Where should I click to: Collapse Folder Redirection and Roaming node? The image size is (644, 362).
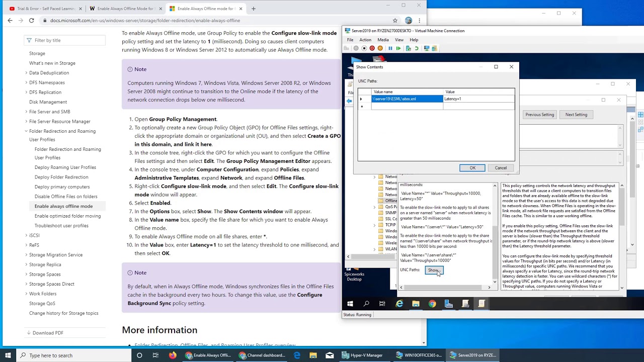pos(26,131)
